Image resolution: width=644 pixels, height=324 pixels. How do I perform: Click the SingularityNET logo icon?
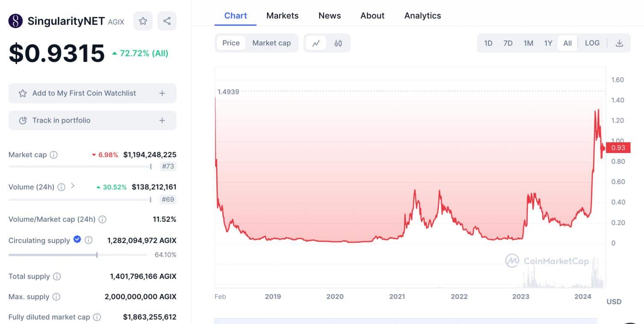click(16, 21)
